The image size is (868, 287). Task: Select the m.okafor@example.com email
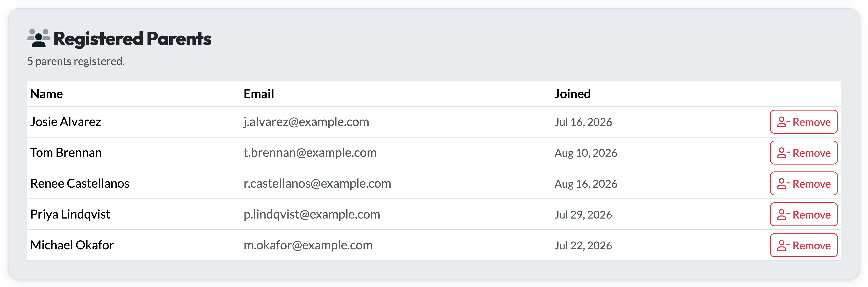click(308, 245)
